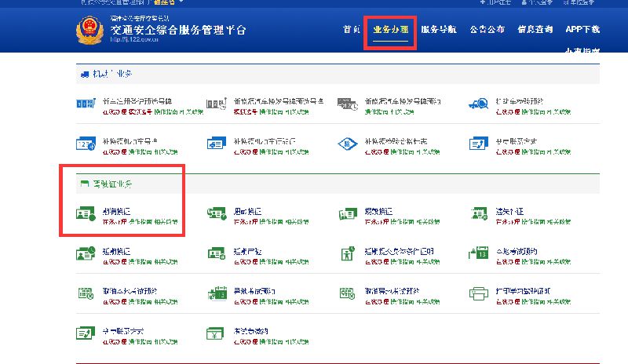Open the 公告公布 nav tab
The height and width of the screenshot is (364, 628).
[487, 29]
